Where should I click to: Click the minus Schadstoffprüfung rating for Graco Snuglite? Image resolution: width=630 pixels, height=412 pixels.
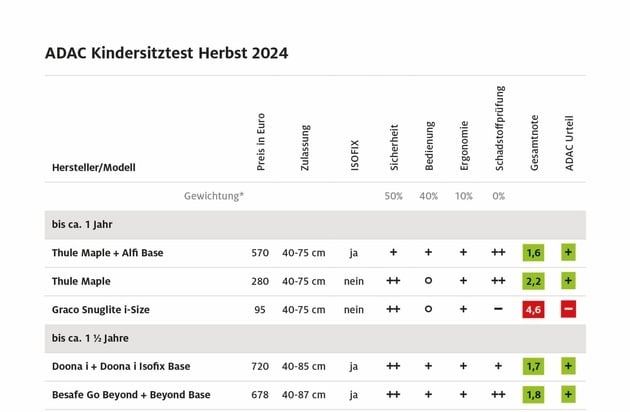(x=498, y=309)
